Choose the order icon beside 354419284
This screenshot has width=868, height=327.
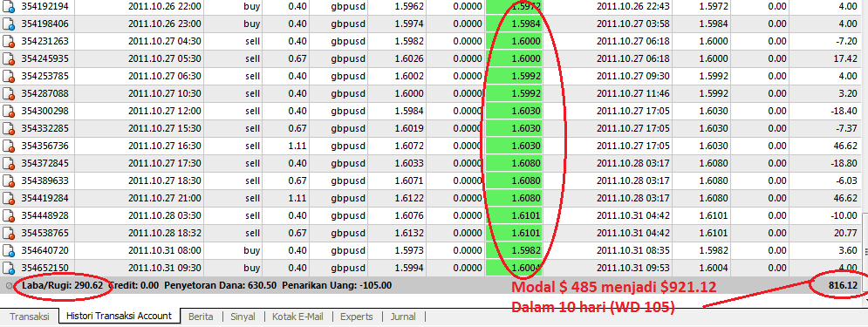9,198
